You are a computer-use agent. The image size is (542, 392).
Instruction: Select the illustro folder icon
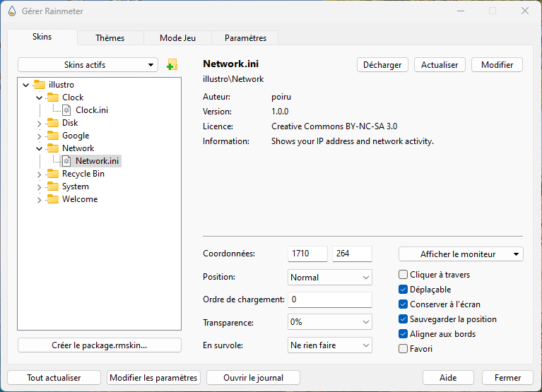40,85
